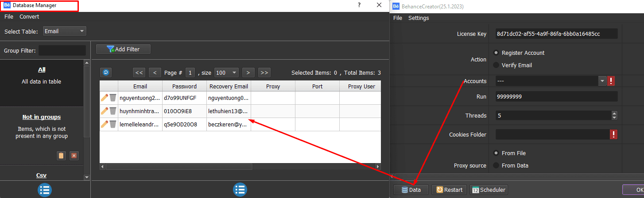Click the Data button
This screenshot has height=198, width=644.
tap(411, 190)
